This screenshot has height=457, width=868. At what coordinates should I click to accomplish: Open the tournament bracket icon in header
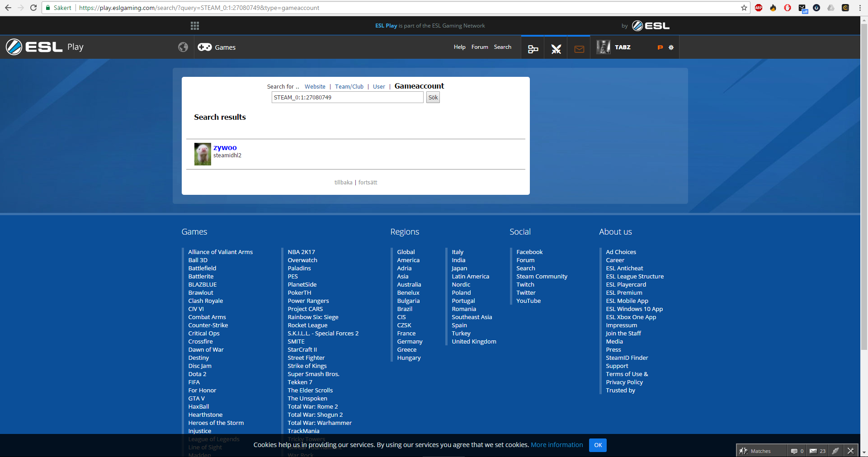[533, 49]
